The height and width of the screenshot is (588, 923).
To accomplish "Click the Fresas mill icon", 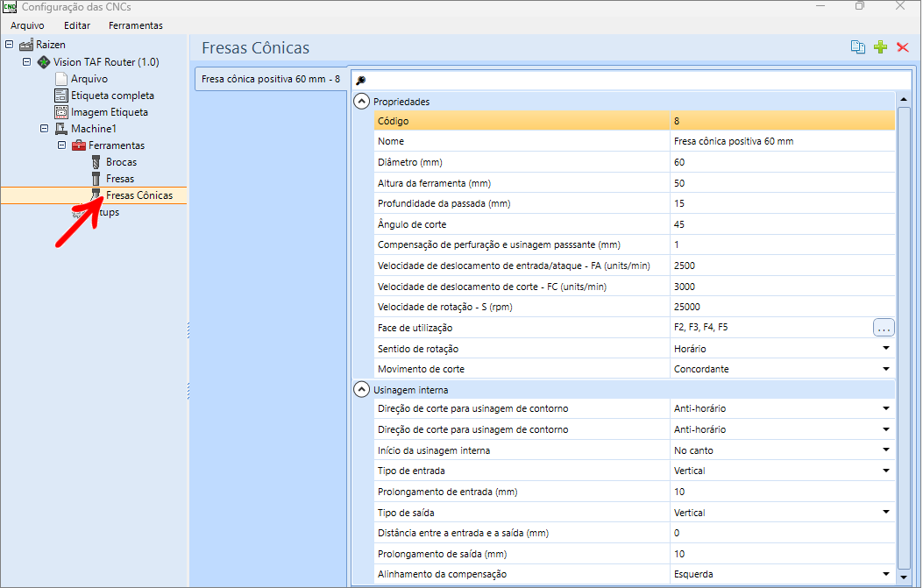I will pyautogui.click(x=96, y=179).
